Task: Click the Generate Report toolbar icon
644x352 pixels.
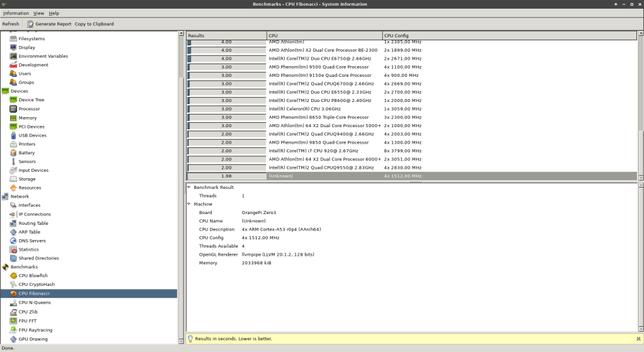Action: 30,24
